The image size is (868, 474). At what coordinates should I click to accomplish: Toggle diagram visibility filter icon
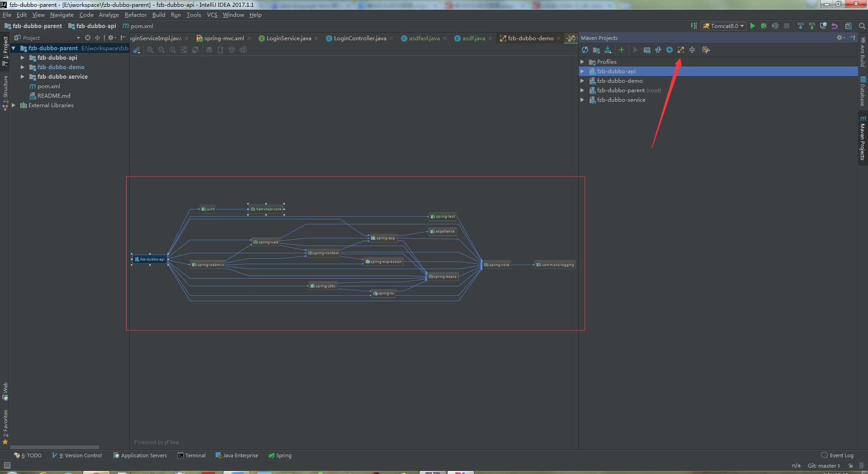coord(136,50)
